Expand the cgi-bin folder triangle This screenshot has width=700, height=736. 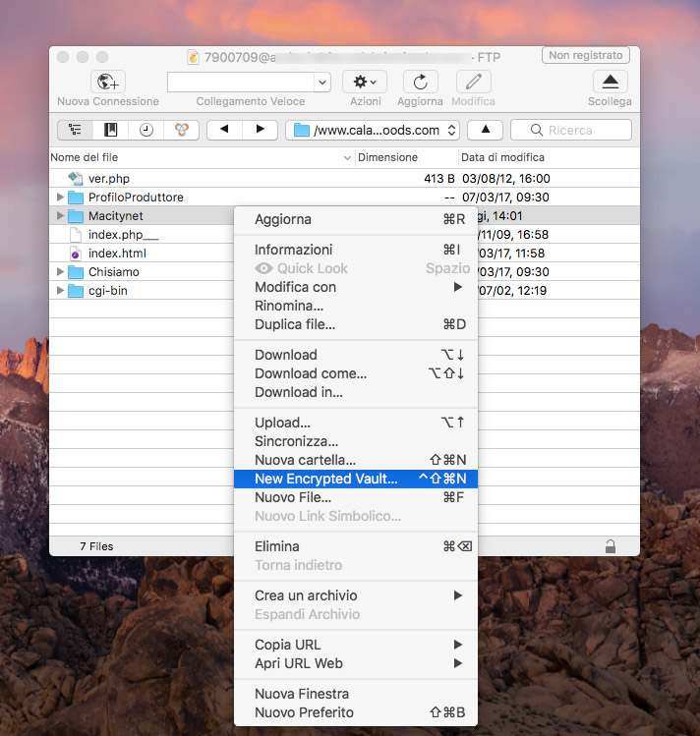[60, 291]
